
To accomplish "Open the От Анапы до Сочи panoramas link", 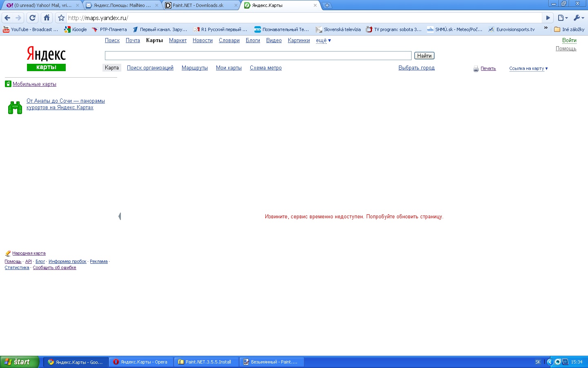I will tap(66, 104).
